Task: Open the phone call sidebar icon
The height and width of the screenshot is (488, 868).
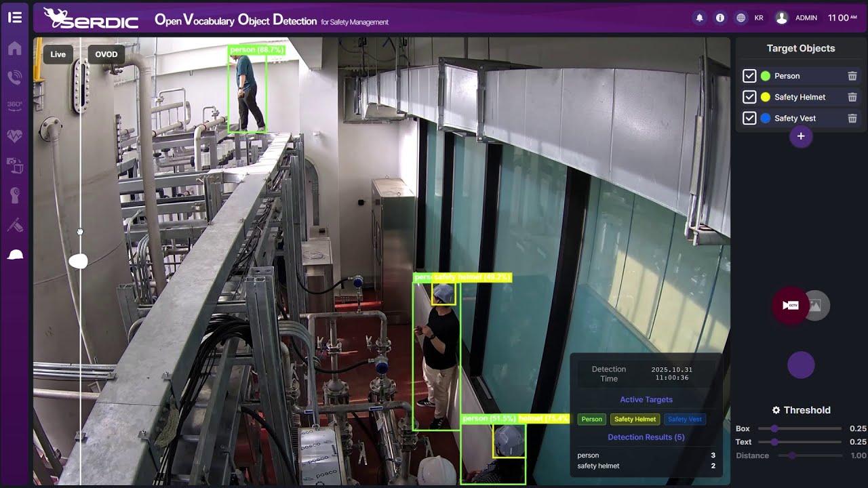Action: [14, 77]
